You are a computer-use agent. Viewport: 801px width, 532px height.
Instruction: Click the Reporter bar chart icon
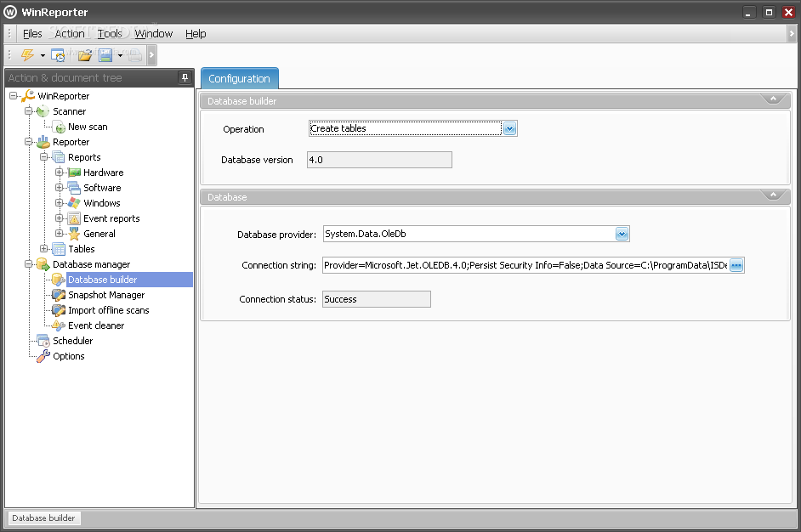pos(43,141)
